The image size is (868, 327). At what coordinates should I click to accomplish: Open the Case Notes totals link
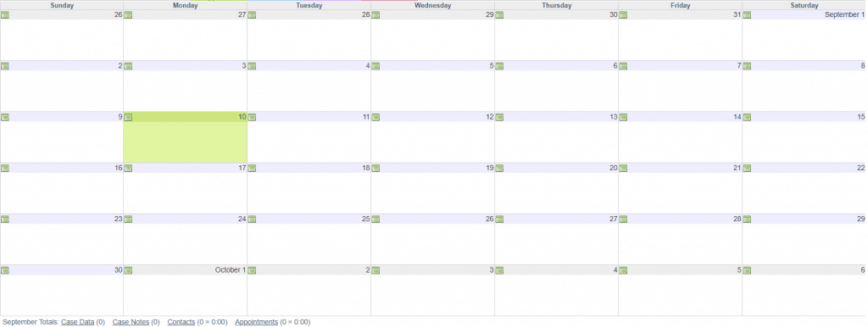(x=131, y=322)
